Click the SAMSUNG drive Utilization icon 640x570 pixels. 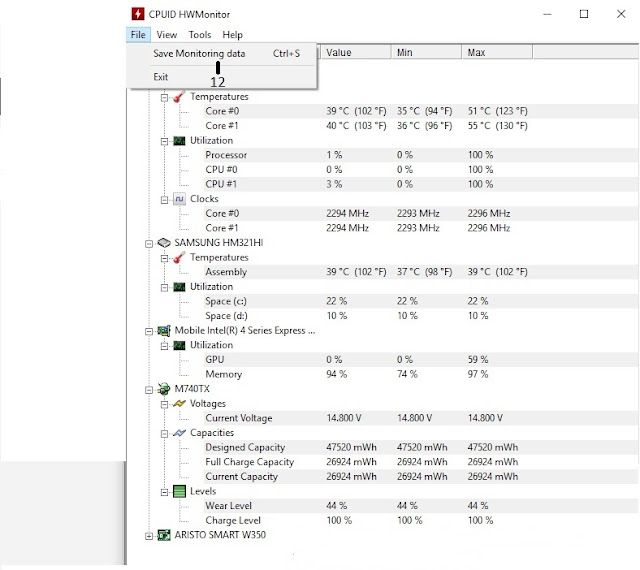coord(179,287)
